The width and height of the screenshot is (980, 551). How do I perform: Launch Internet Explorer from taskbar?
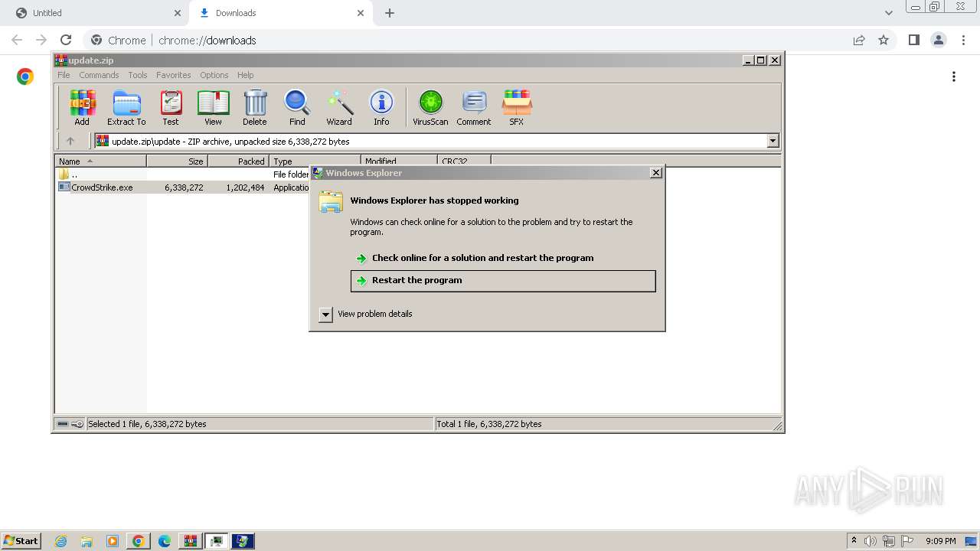coord(61,541)
